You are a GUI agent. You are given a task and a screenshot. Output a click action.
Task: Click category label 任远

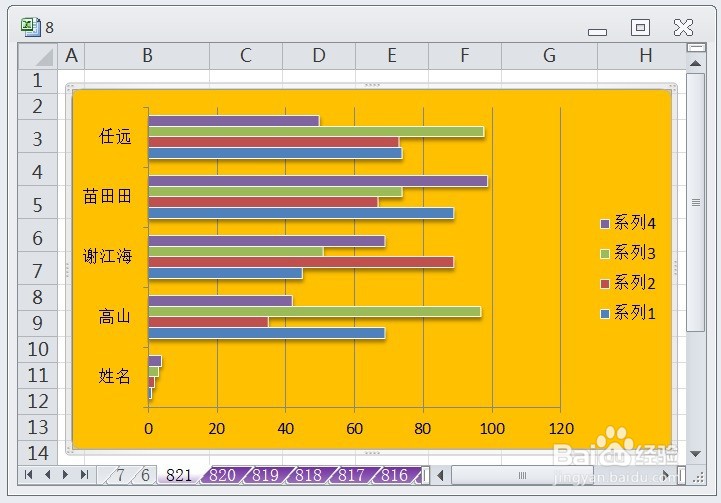click(115, 137)
